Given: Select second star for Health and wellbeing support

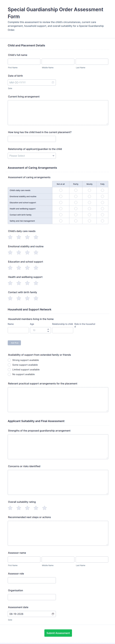Looking at the screenshot, I should pyautogui.click(x=19, y=283).
